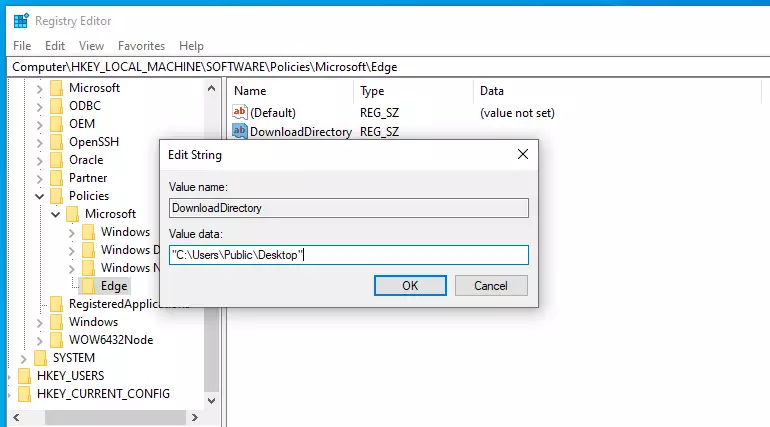Close the Edit String dialog with X

tap(523, 155)
